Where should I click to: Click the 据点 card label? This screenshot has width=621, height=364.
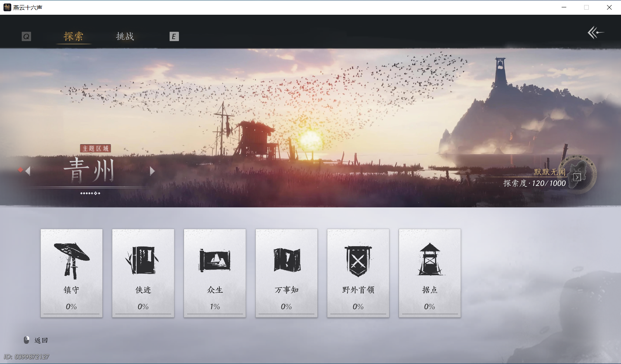coord(430,290)
